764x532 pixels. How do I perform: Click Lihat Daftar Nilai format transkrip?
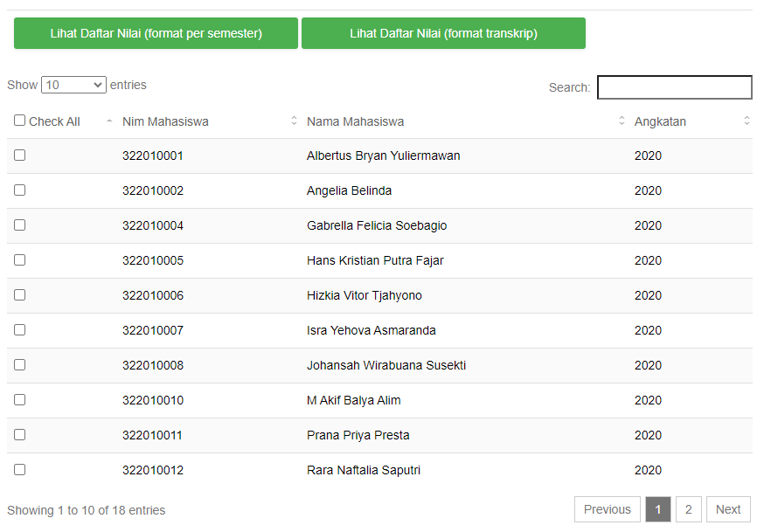pos(443,33)
